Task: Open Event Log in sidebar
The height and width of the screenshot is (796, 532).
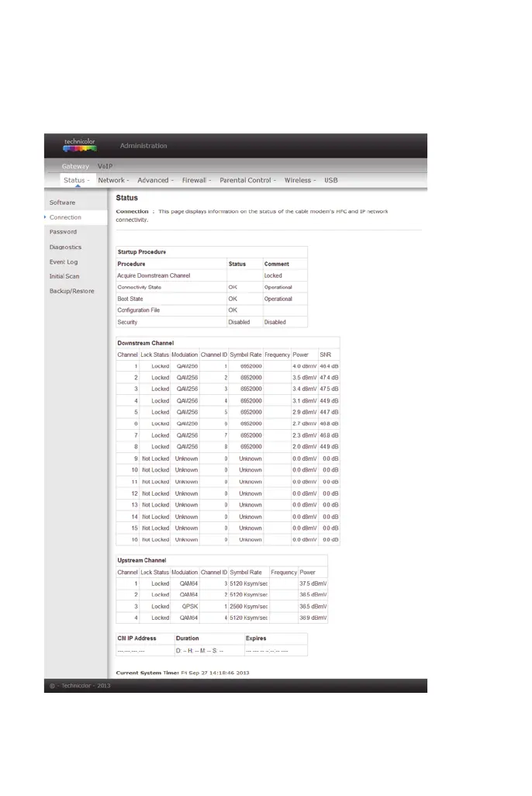Action: pos(64,262)
